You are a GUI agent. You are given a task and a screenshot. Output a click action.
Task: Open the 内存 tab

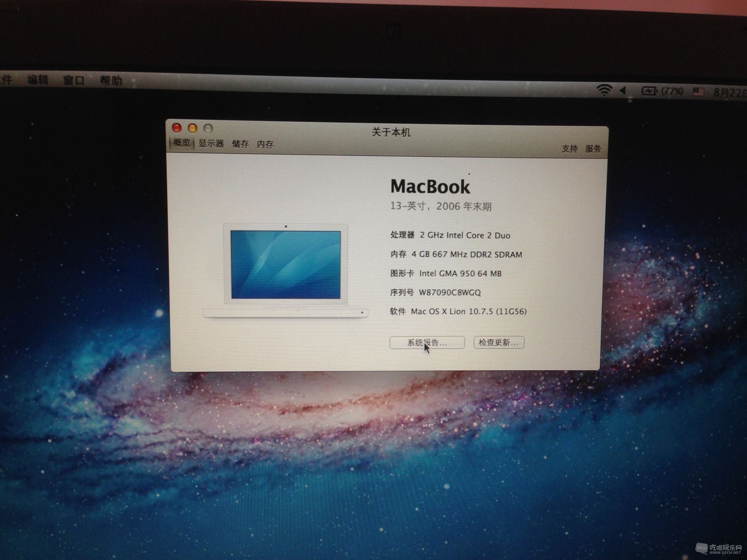click(265, 144)
